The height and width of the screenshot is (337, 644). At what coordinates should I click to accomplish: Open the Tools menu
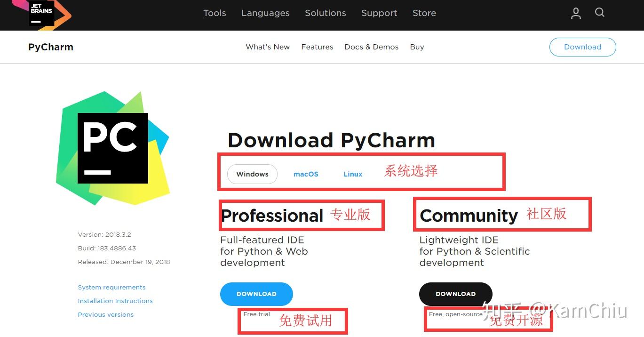[215, 13]
